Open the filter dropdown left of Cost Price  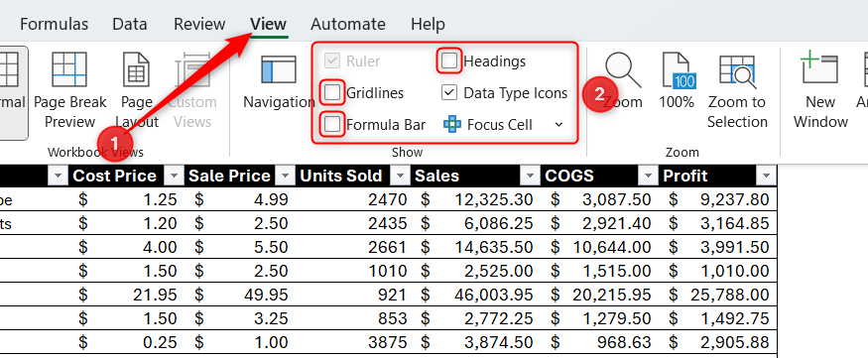(x=58, y=177)
